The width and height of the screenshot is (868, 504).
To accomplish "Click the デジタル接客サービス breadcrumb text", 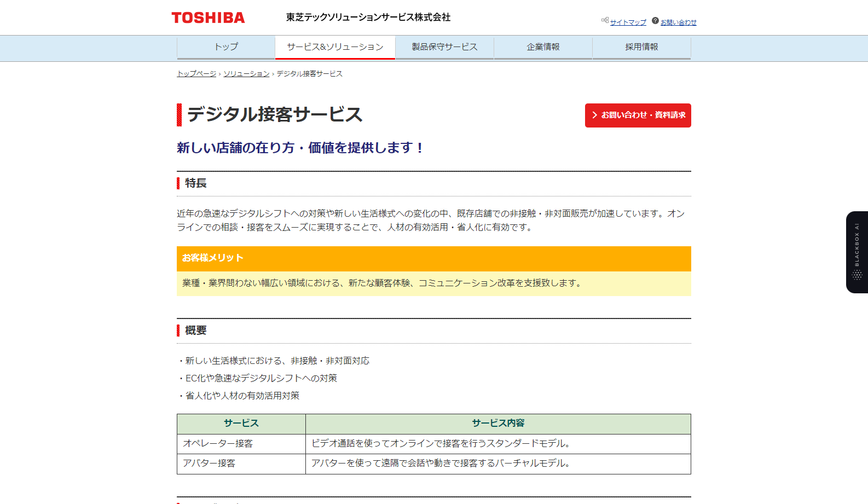I will point(309,74).
